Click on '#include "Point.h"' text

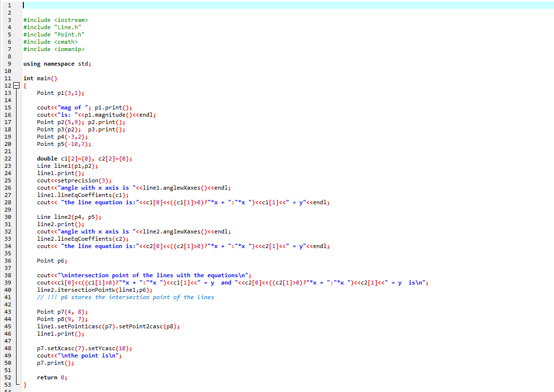coord(54,35)
